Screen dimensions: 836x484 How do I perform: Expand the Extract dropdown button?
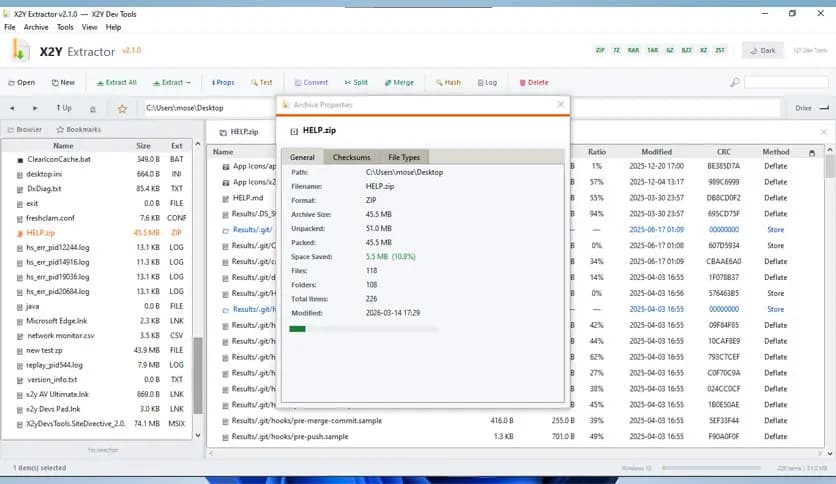click(172, 83)
